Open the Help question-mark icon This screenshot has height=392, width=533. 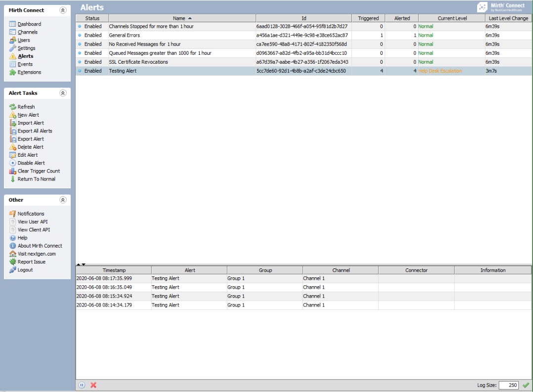(12, 238)
